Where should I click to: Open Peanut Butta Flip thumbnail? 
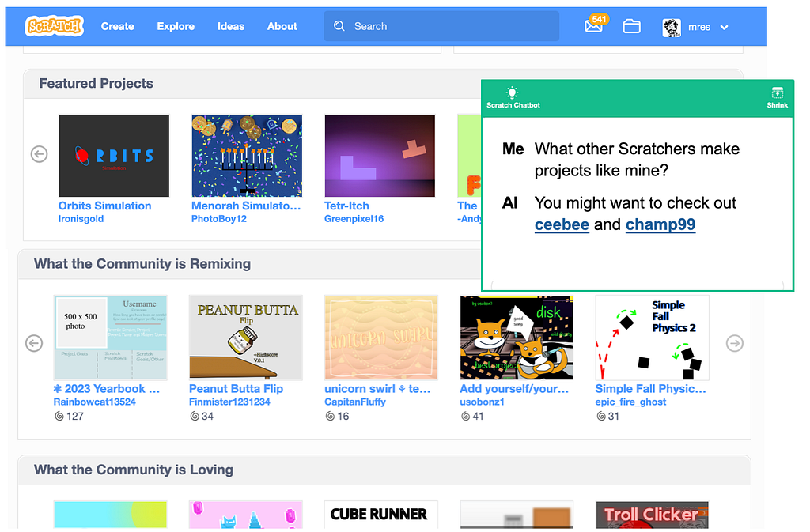246,338
